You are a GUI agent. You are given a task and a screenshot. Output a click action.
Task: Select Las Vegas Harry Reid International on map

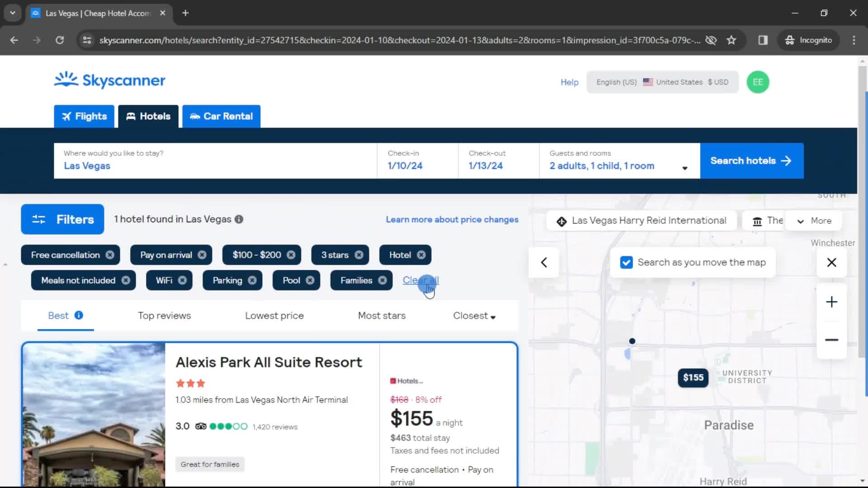[641, 221]
